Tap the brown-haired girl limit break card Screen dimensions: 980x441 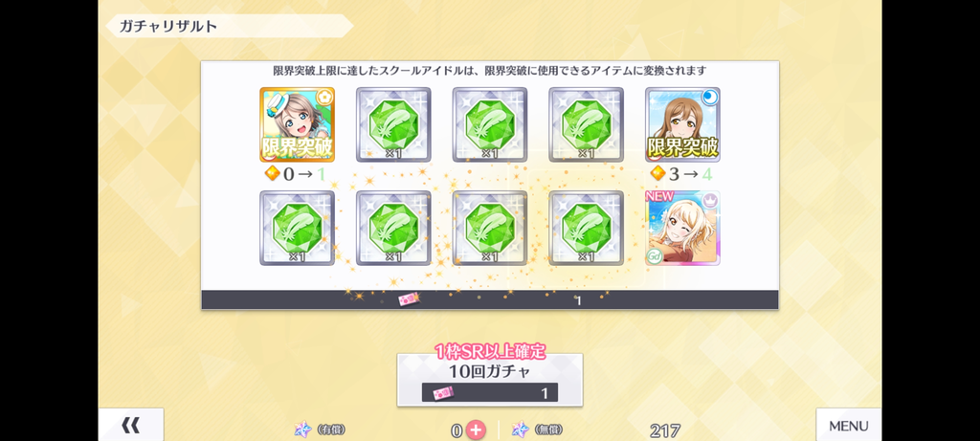(682, 124)
